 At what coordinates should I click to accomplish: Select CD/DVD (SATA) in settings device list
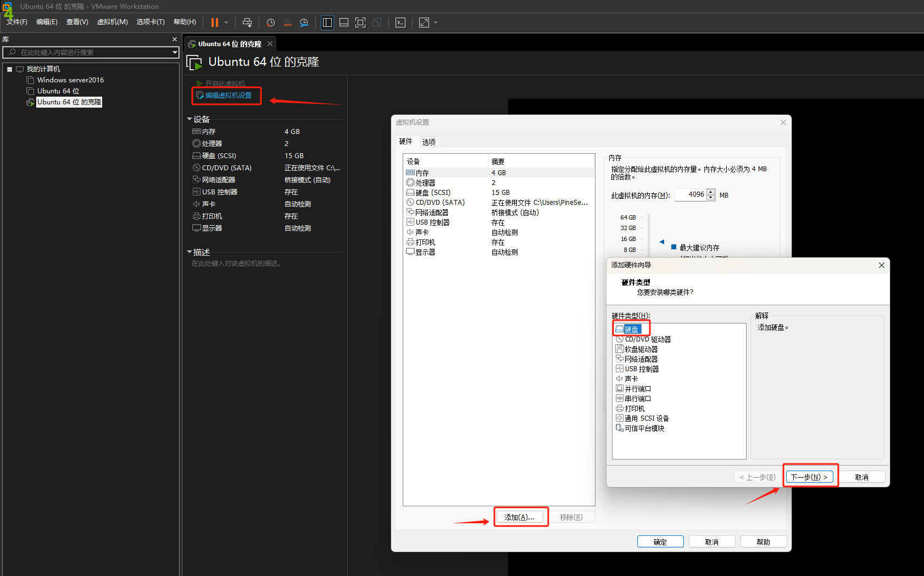[x=499, y=203]
